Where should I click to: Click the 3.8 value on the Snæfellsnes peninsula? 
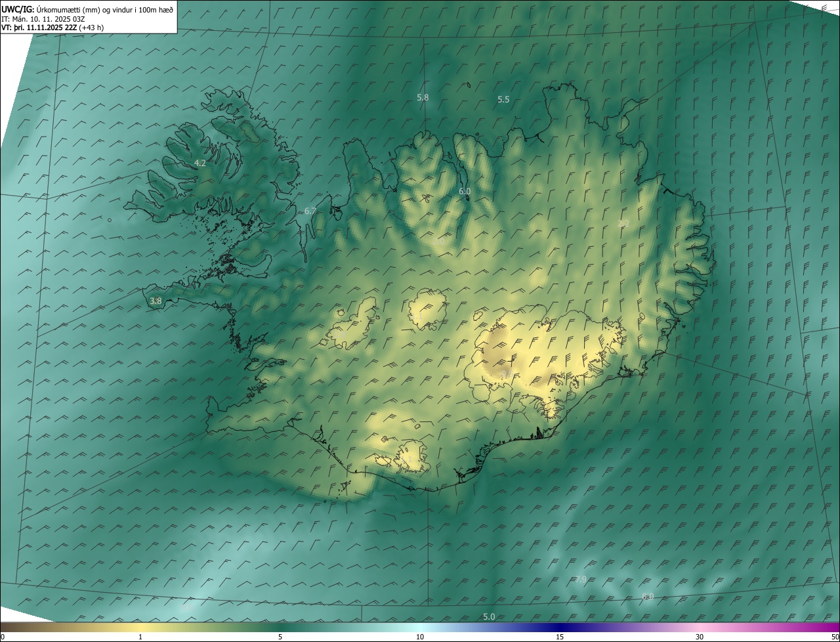click(156, 301)
